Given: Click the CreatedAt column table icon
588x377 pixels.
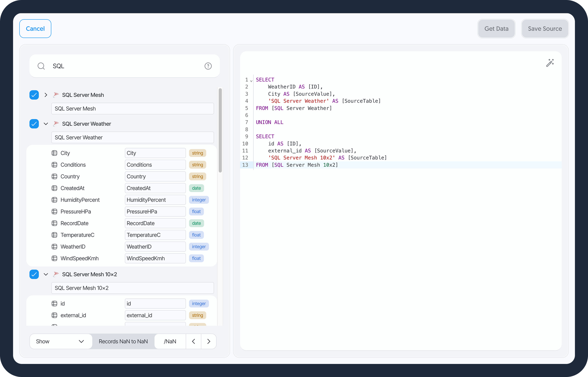Looking at the screenshot, I should [54, 188].
